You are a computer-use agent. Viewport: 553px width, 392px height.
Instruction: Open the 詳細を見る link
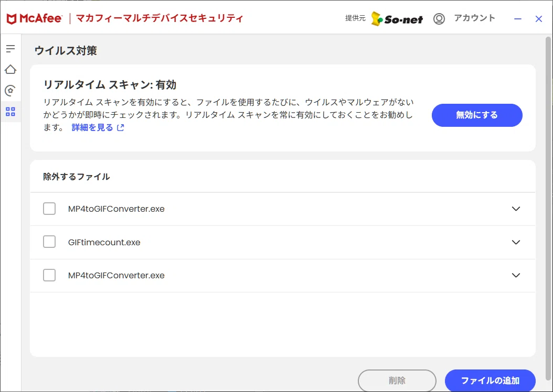tap(98, 127)
